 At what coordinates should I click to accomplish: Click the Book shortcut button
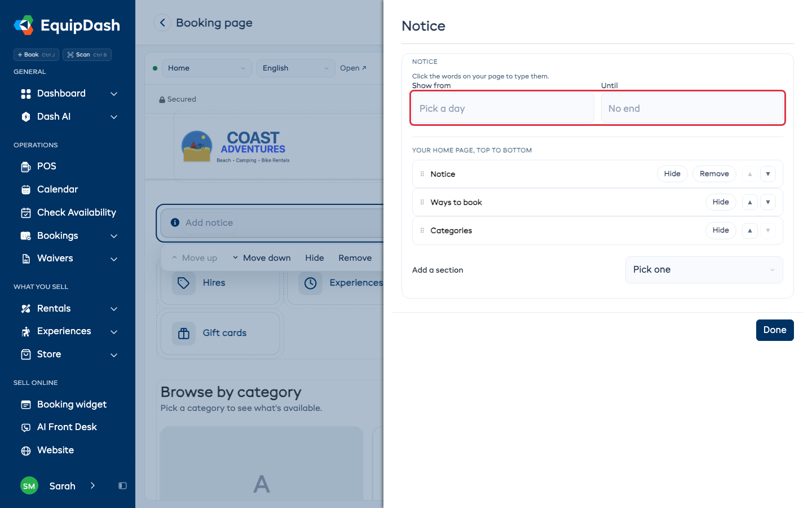click(x=36, y=55)
